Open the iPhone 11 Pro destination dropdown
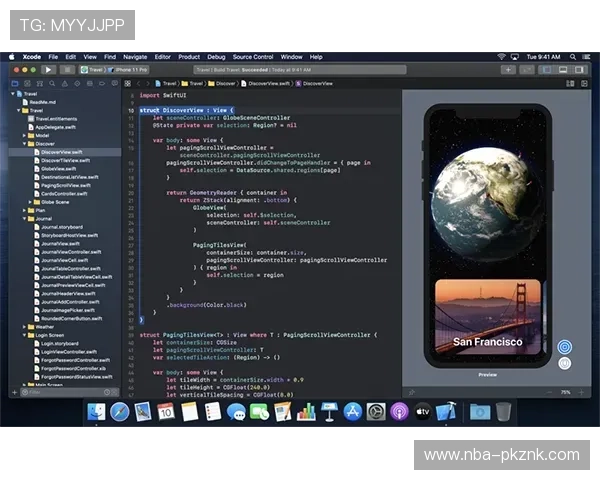Image resolution: width=600 pixels, height=480 pixels. click(131, 70)
